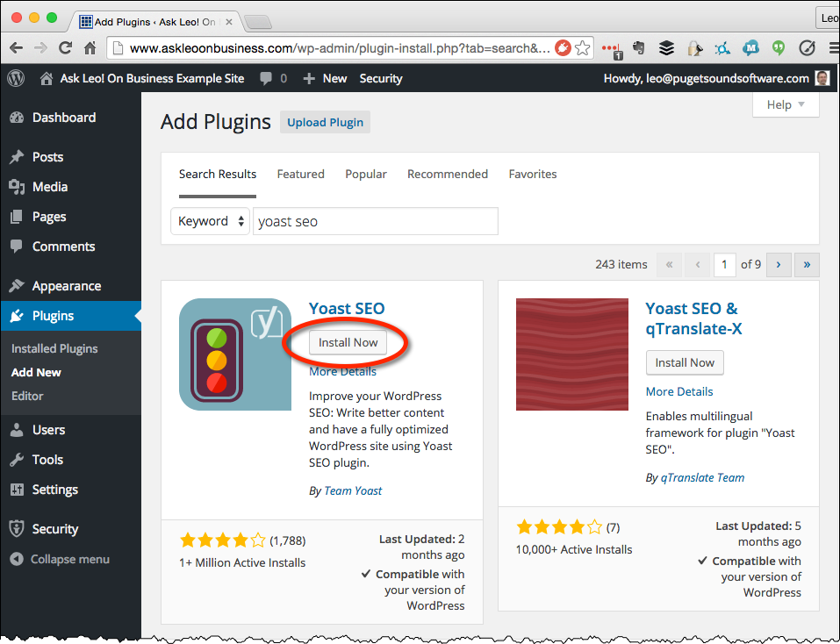Viewport: 840px width, 644px height.
Task: Click the browser back arrow
Action: [x=16, y=48]
